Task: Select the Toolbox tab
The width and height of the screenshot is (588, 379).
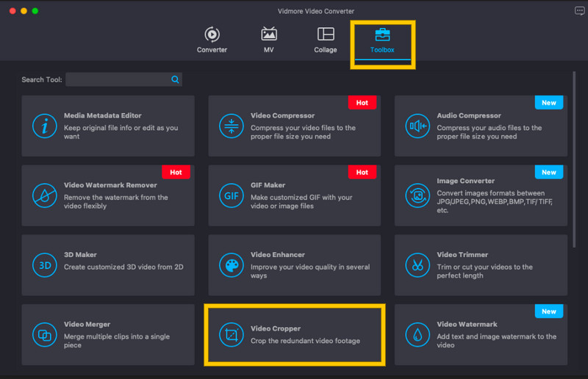Action: [x=382, y=40]
